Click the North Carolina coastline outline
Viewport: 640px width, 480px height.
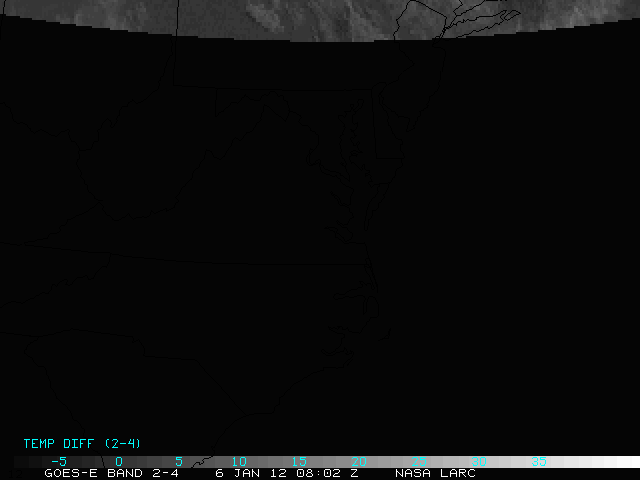(370, 290)
